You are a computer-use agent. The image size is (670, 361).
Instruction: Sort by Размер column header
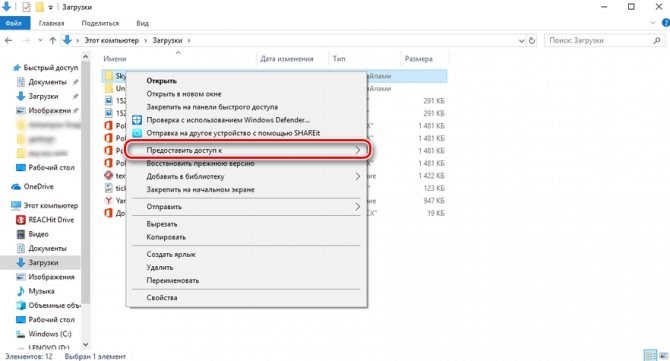tap(418, 59)
